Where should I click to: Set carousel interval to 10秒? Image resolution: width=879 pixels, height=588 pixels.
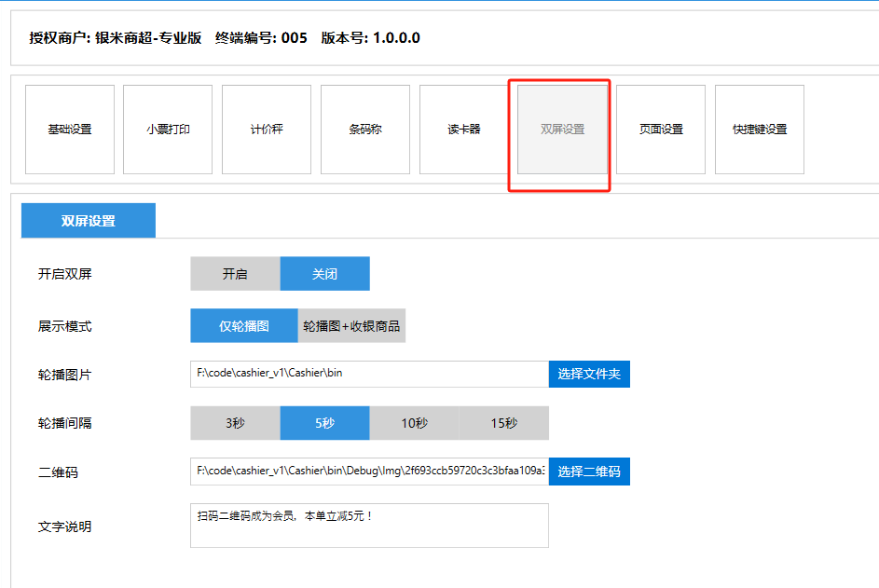[414, 423]
